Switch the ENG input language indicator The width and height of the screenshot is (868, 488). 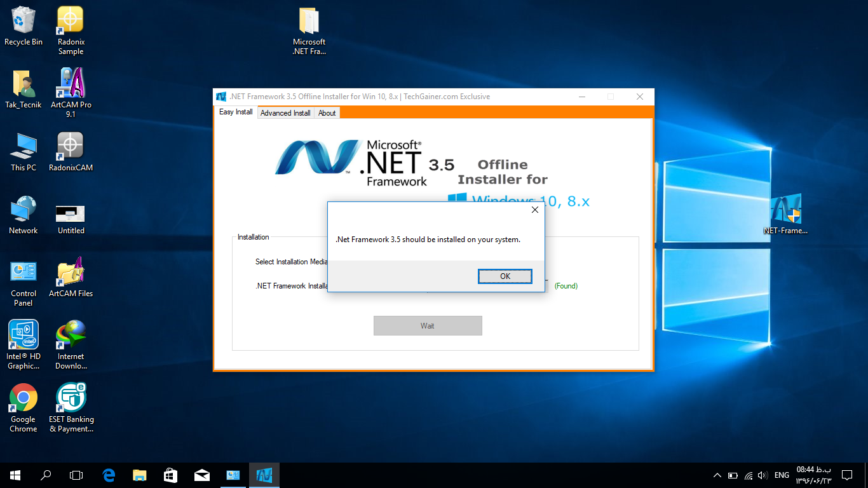pyautogui.click(x=782, y=475)
